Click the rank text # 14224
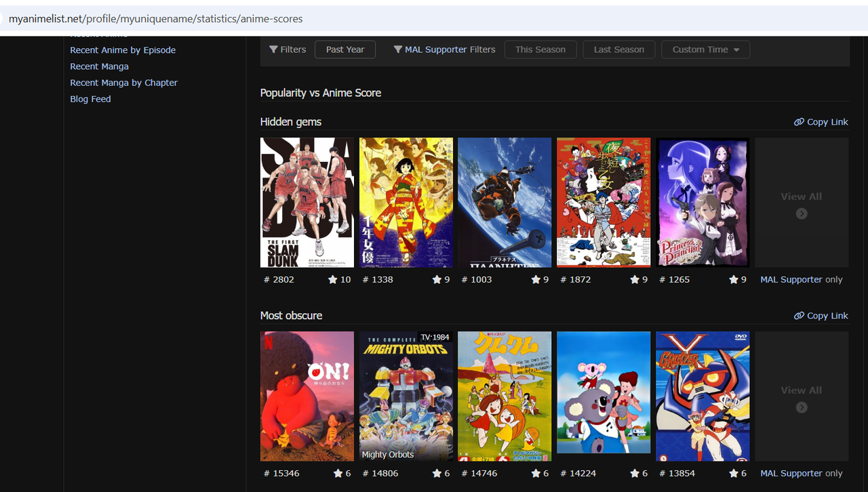 [578, 473]
